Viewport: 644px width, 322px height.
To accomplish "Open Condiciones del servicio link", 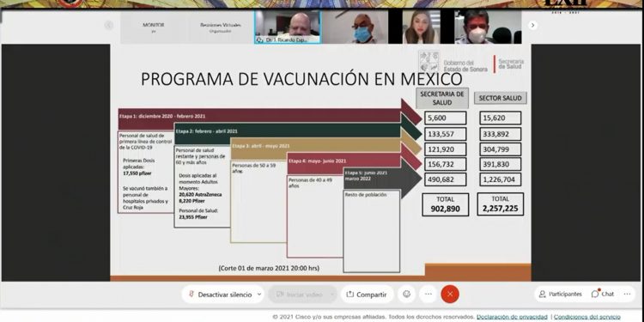I will tap(587, 317).
